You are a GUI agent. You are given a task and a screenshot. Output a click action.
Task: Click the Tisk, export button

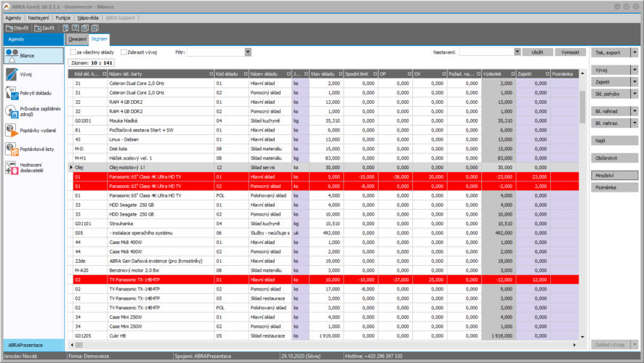coord(611,52)
